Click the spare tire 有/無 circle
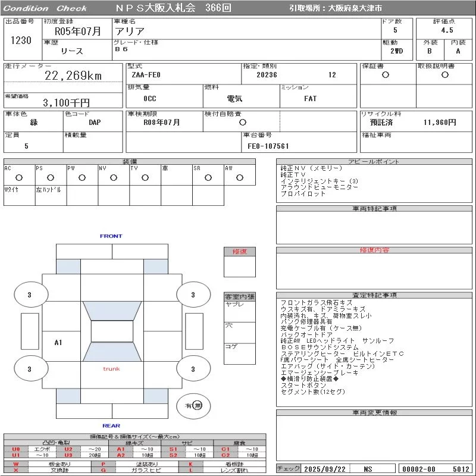This screenshot has width=476, height=476. pyautogui.click(x=193, y=406)
